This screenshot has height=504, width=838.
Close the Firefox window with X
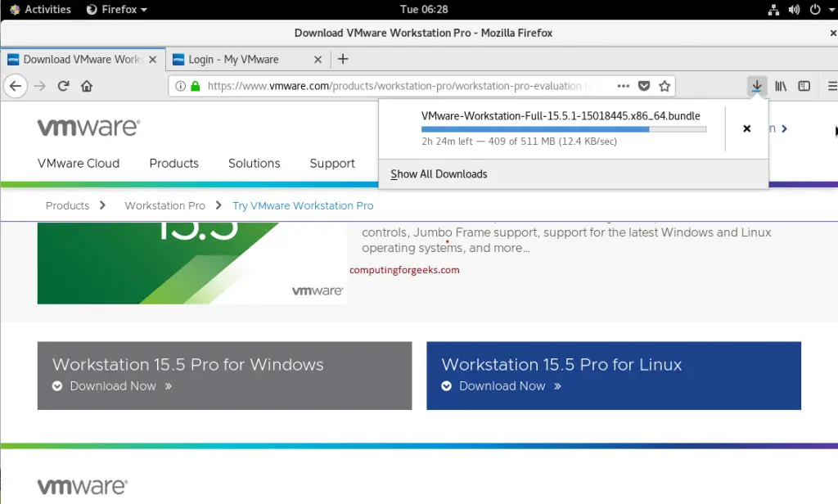click(x=832, y=34)
